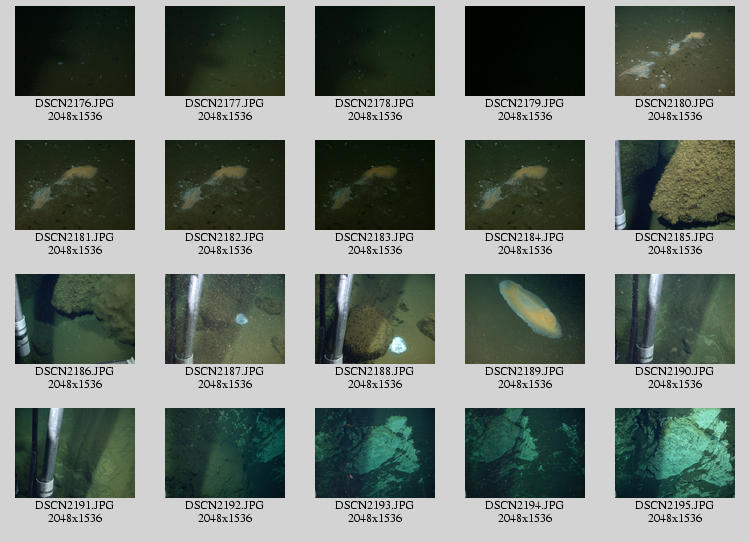Click the filename label DSCN2189.JPG
This screenshot has height=542, width=750.
pos(525,371)
